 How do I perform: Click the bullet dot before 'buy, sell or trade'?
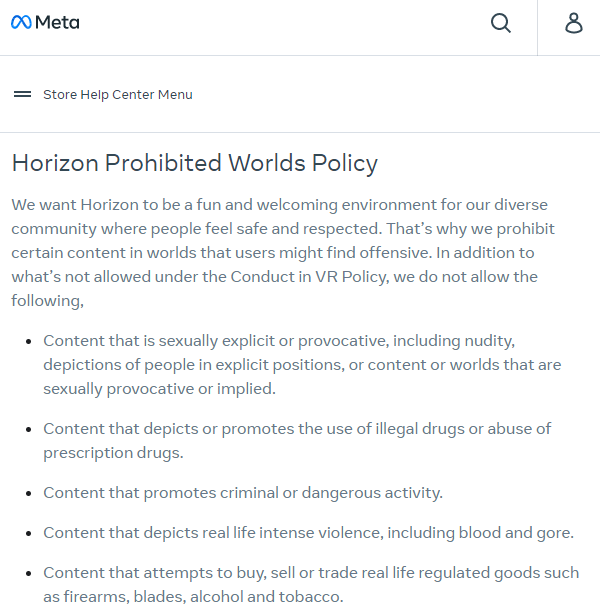pyautogui.click(x=29, y=573)
